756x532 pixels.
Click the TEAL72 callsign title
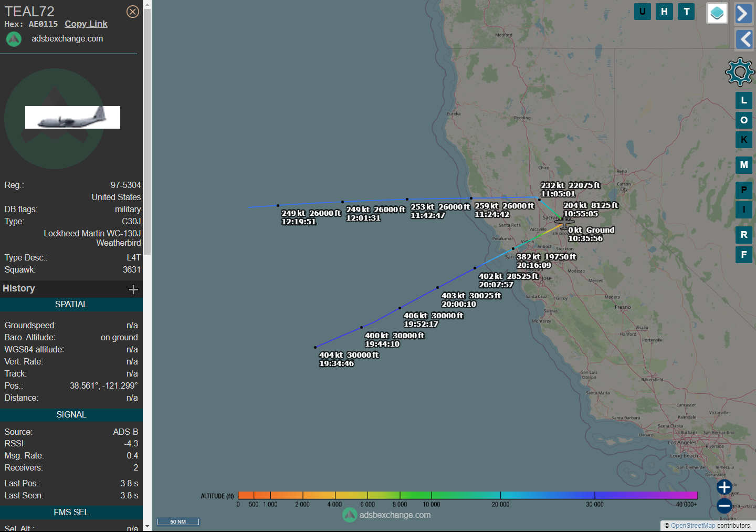29,11
